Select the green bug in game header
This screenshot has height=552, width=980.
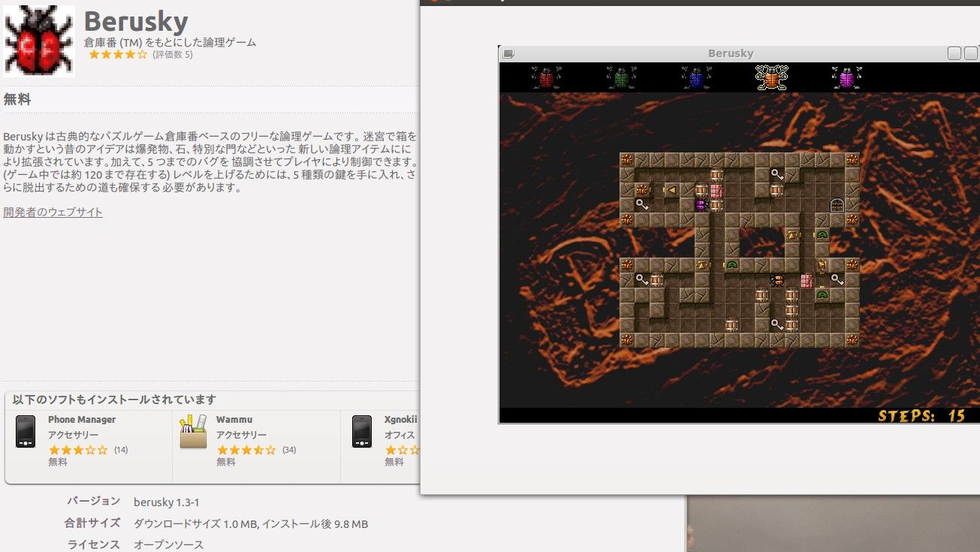tap(621, 77)
